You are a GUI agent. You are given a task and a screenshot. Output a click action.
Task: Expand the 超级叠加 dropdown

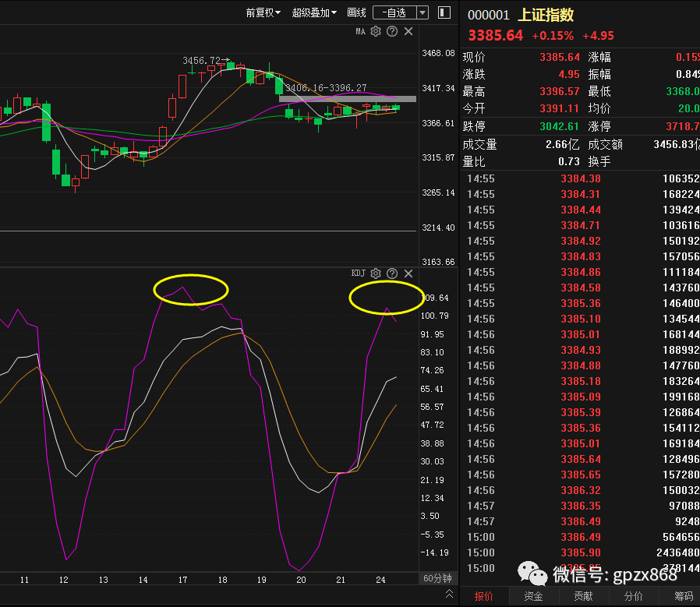[x=314, y=12]
